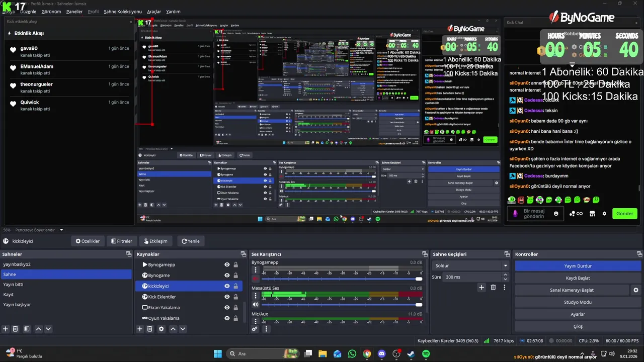Open scene filters icon in Sahneler toolbar
Viewport: 644px width, 362px height.
click(x=27, y=329)
